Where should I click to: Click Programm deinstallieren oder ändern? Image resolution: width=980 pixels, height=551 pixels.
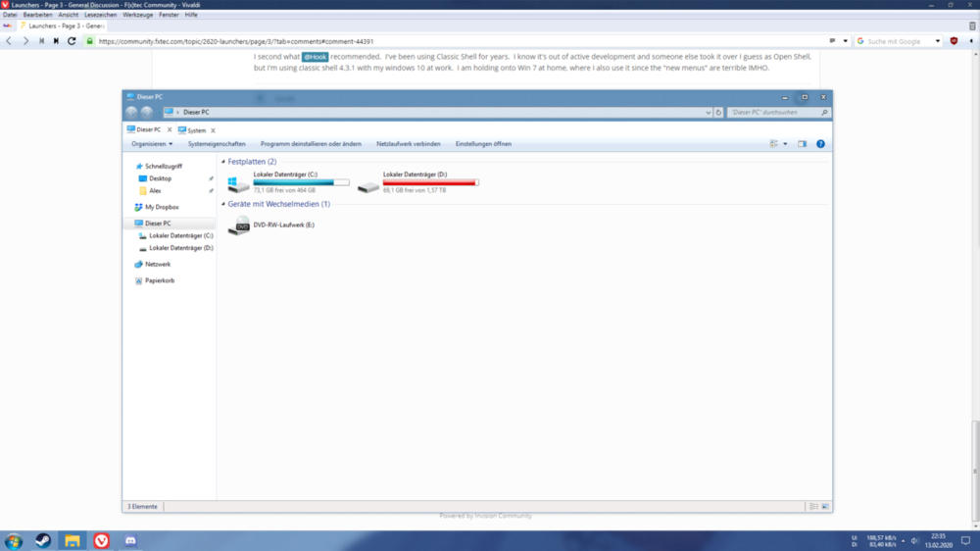(x=311, y=144)
